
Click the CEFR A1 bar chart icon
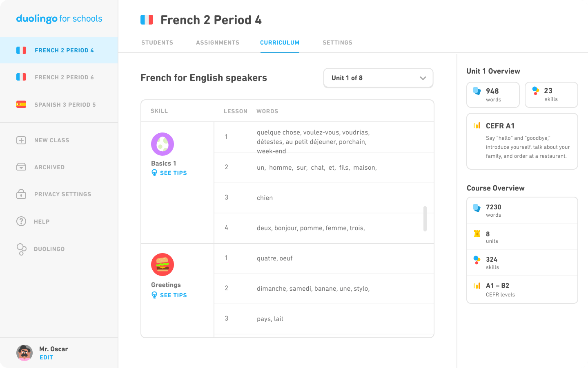pos(477,126)
